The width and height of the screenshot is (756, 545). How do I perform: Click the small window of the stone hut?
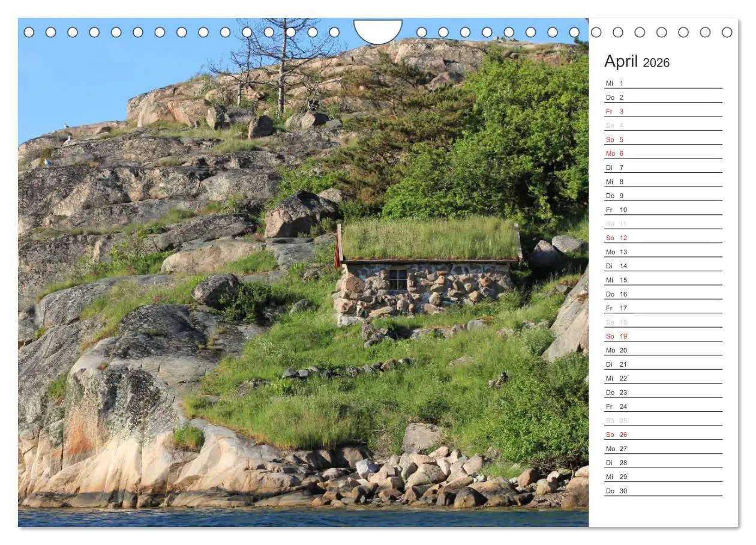tap(396, 279)
